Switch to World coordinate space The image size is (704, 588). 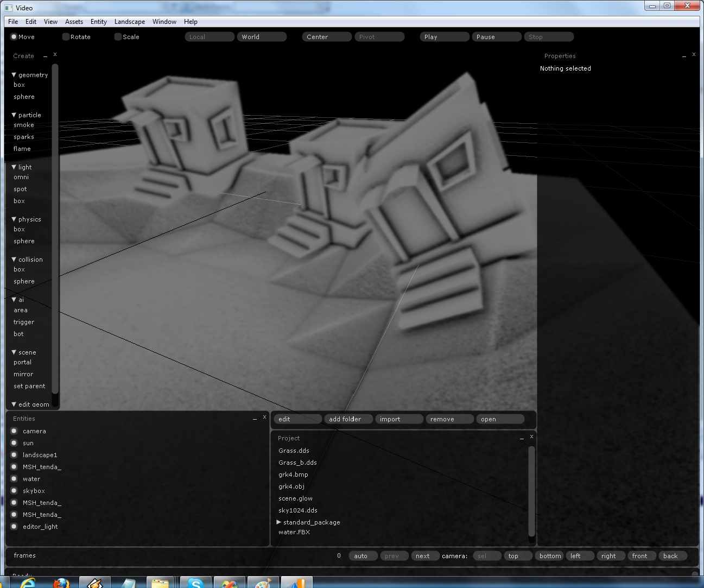click(262, 37)
